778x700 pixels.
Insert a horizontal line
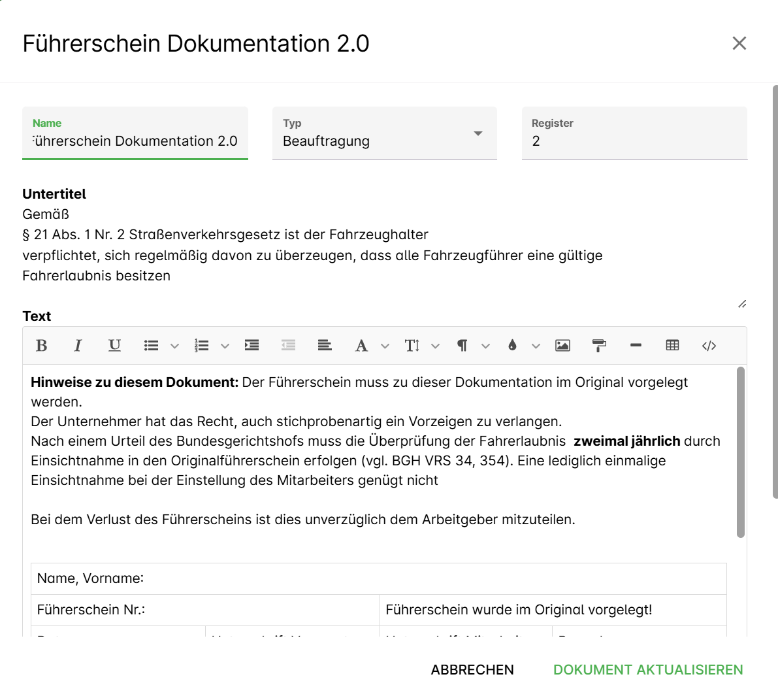pos(636,346)
